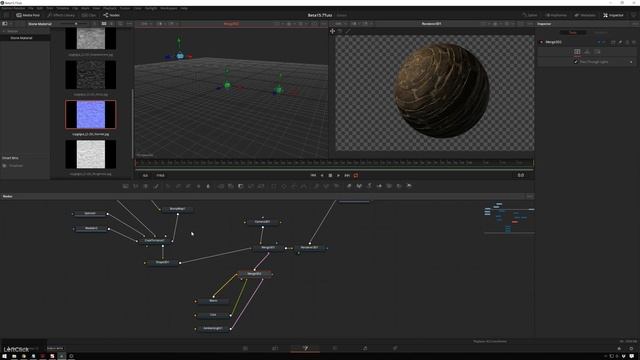Screen dimensions: 640x360
Task: Expand the Master bin tree
Action: coord(4,31)
